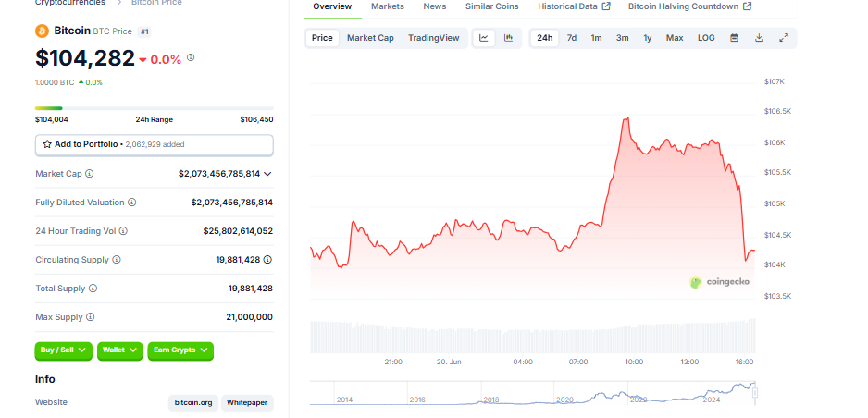Click the 1.0000 BTC text
This screenshot has width=868, height=418.
pyautogui.click(x=55, y=82)
